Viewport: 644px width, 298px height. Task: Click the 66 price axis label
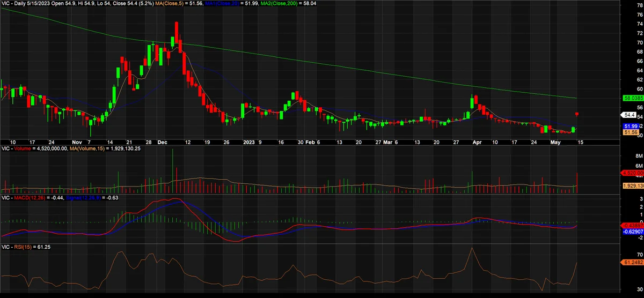640,61
